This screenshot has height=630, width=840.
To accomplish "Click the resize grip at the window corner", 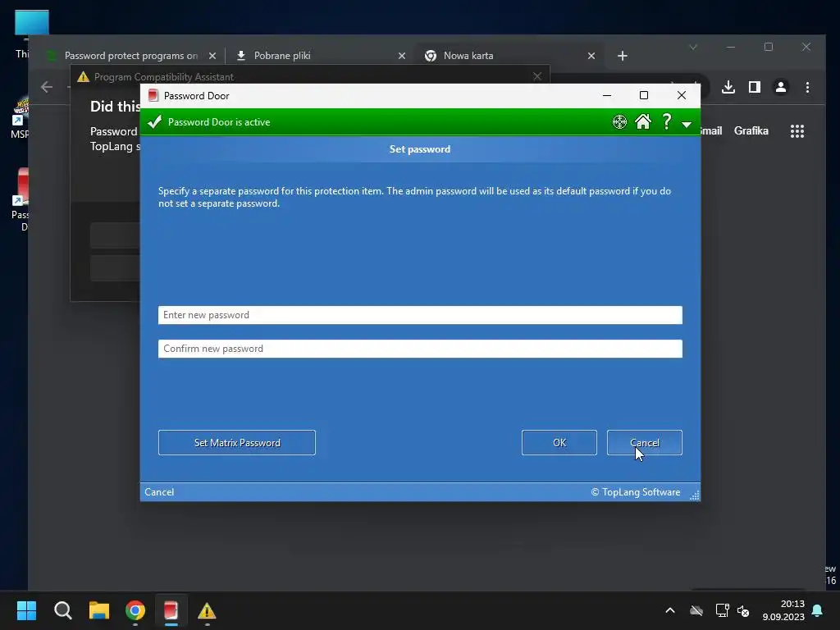I will [x=694, y=495].
